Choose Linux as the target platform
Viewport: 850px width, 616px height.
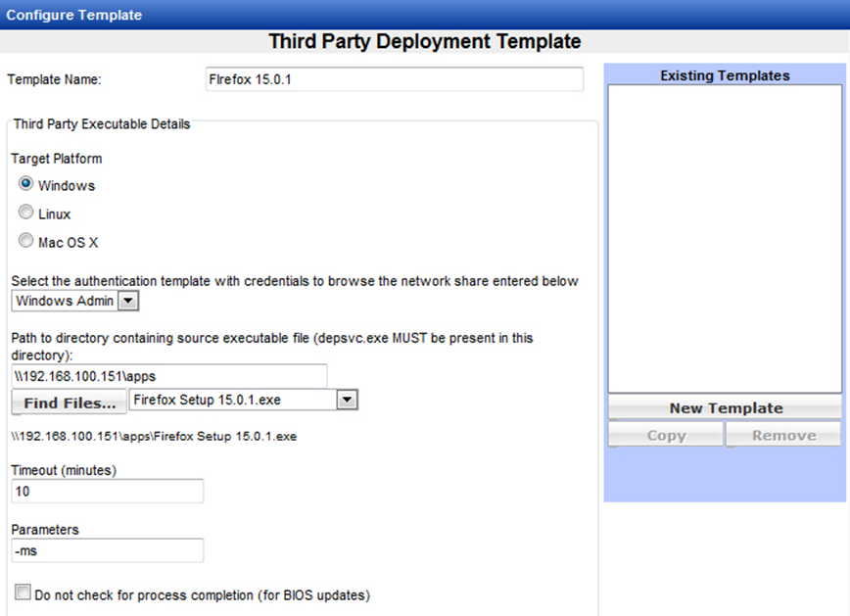[26, 213]
